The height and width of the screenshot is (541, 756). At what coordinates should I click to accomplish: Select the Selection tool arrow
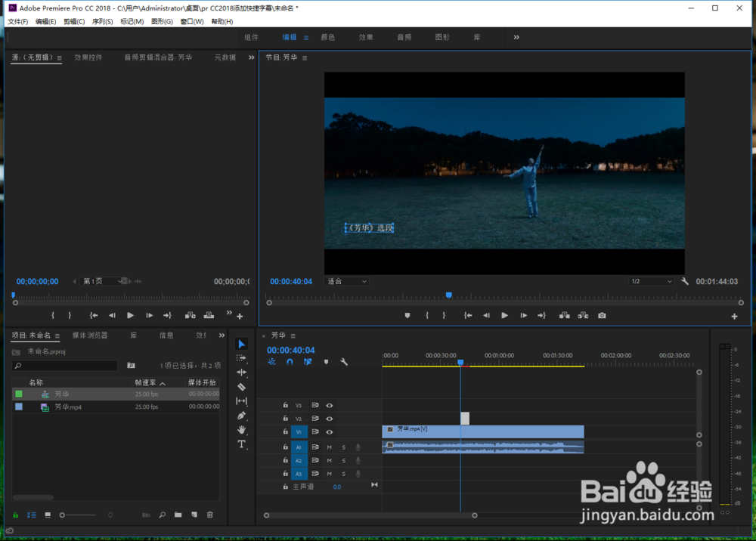pyautogui.click(x=242, y=344)
